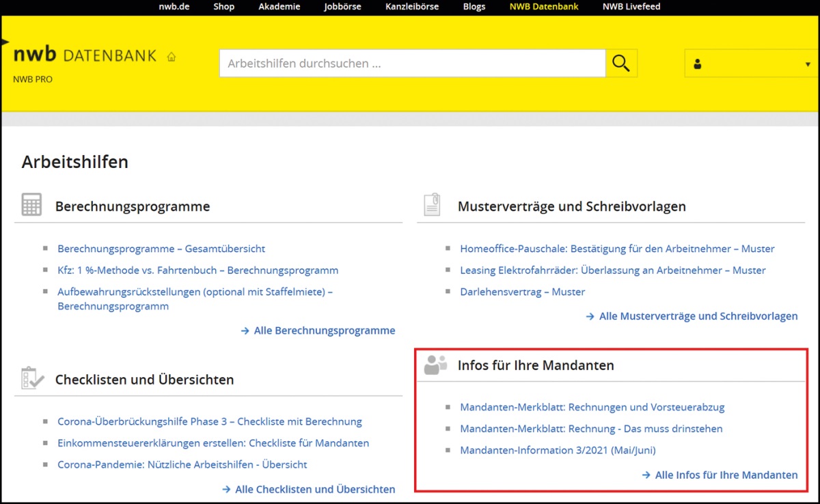The height and width of the screenshot is (504, 820).
Task: Open the Akademie item in the top navigation
Action: tap(279, 7)
